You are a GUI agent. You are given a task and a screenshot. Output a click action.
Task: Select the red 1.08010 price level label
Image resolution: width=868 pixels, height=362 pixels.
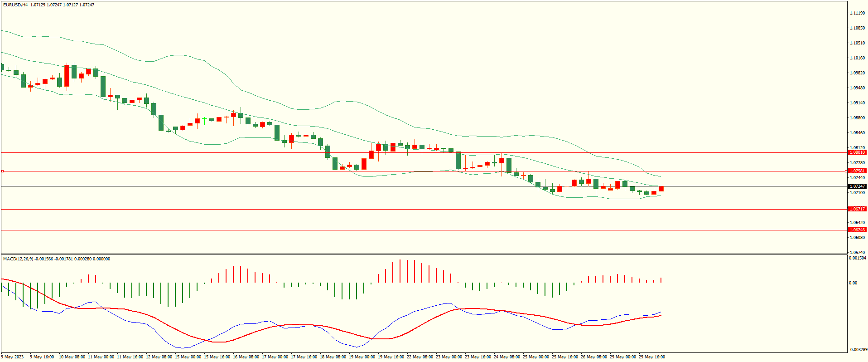[857, 152]
